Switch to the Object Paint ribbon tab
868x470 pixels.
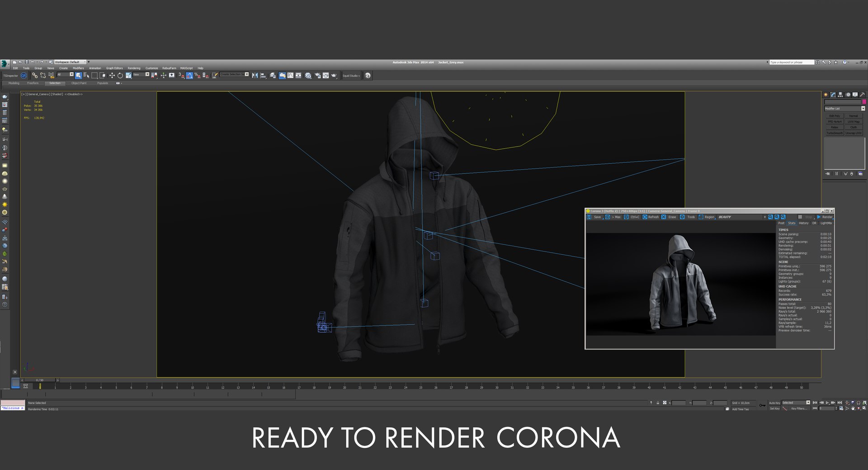coord(79,83)
